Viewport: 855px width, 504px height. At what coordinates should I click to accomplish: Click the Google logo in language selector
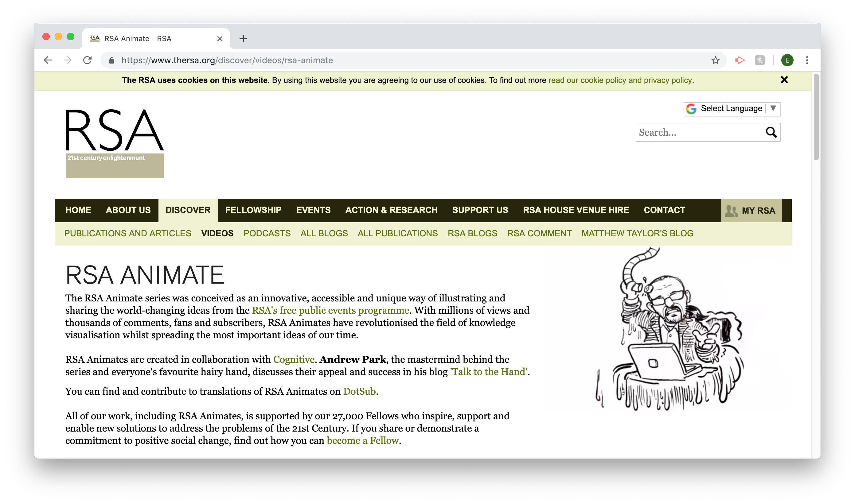(691, 109)
